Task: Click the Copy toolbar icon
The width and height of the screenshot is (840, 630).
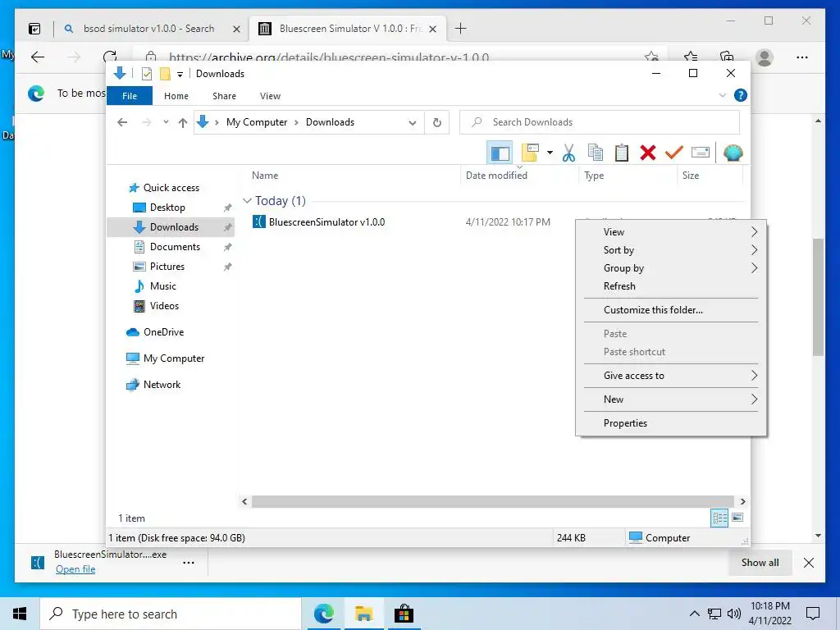Action: 596,153
